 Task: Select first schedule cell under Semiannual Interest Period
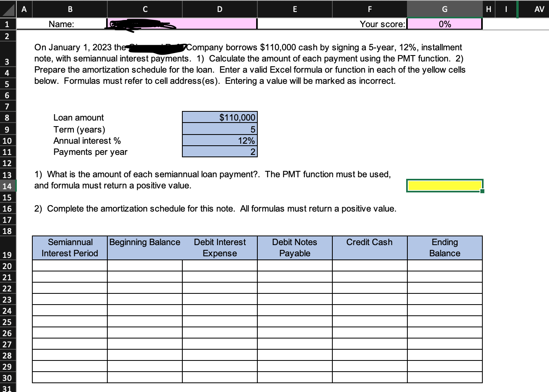pyautogui.click(x=70, y=265)
